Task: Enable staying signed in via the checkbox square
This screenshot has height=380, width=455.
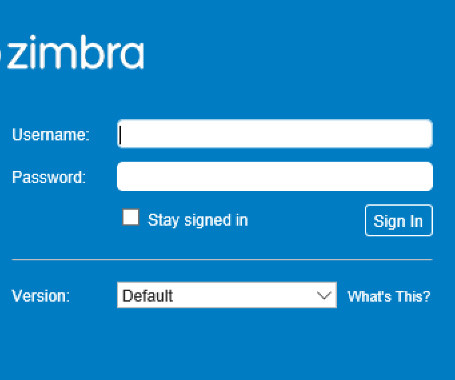Action: tap(131, 217)
